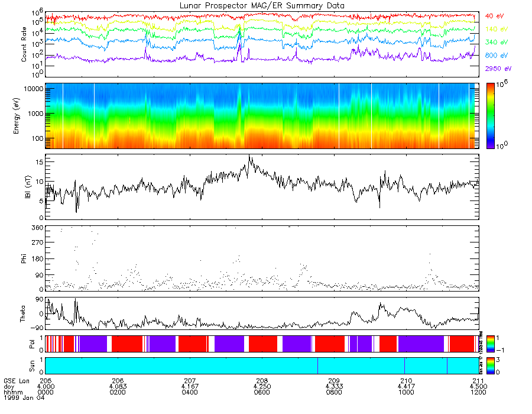This screenshot has height=414, width=532.
Task: Click GSE Lon value "211"
Action: [479, 381]
